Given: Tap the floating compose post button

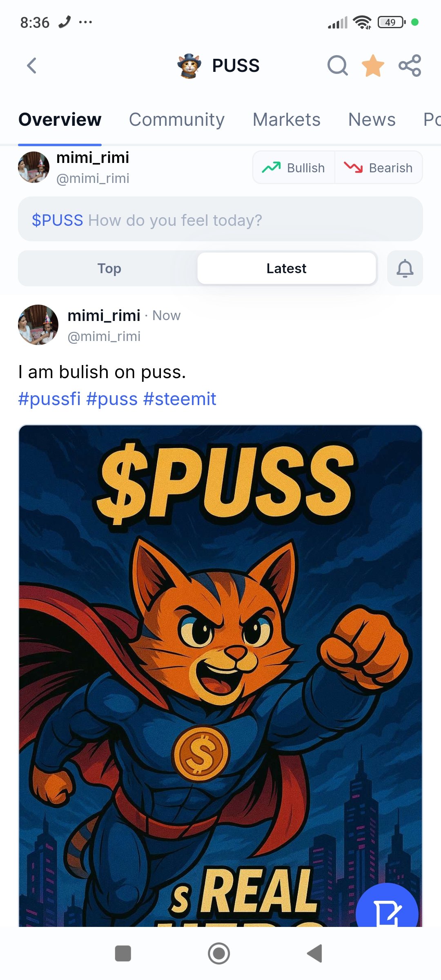Looking at the screenshot, I should click(x=387, y=909).
